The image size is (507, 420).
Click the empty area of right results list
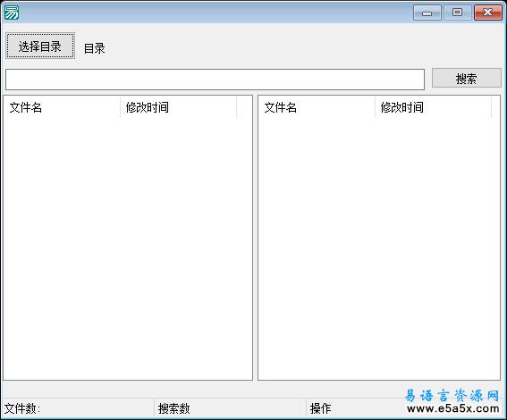point(379,248)
